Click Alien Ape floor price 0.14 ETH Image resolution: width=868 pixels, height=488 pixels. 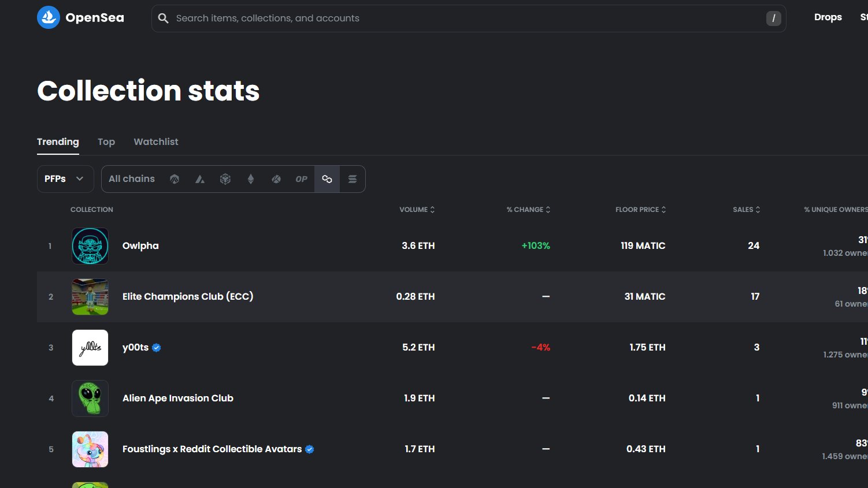(x=647, y=398)
